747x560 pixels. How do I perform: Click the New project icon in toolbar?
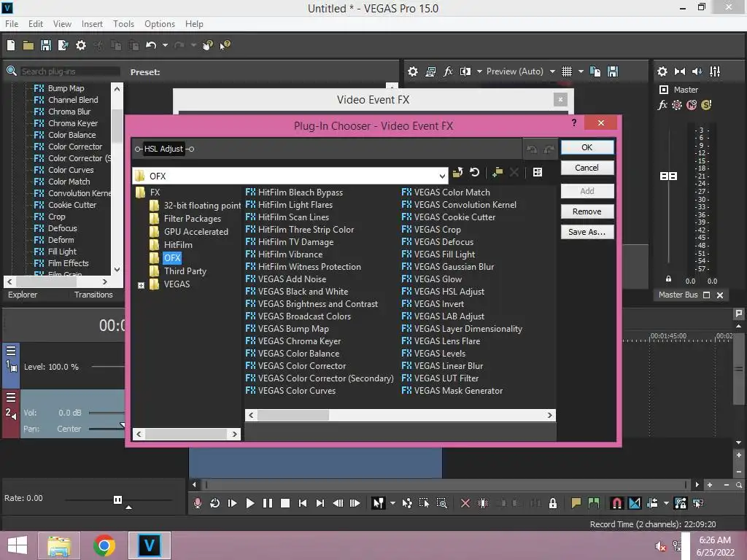pyautogui.click(x=11, y=45)
